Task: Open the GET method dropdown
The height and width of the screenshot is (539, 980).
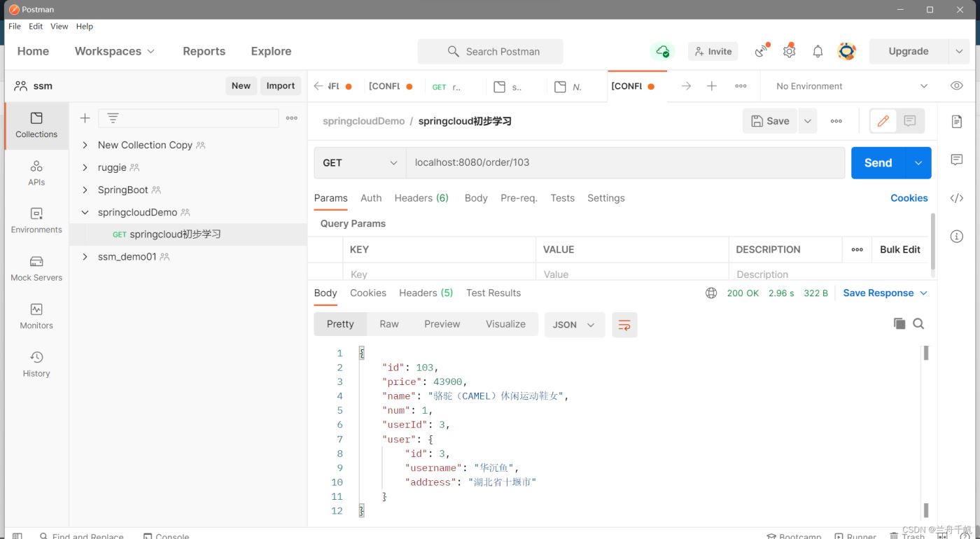Action: (x=360, y=162)
